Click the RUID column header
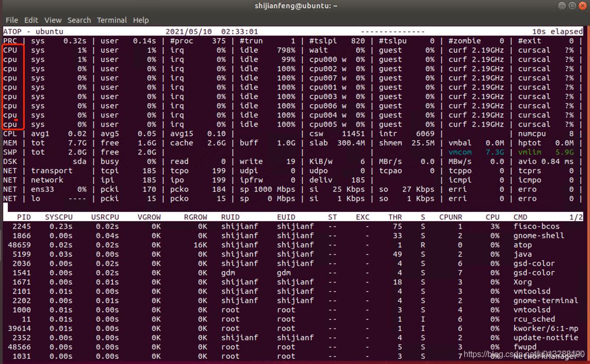 tap(231, 217)
